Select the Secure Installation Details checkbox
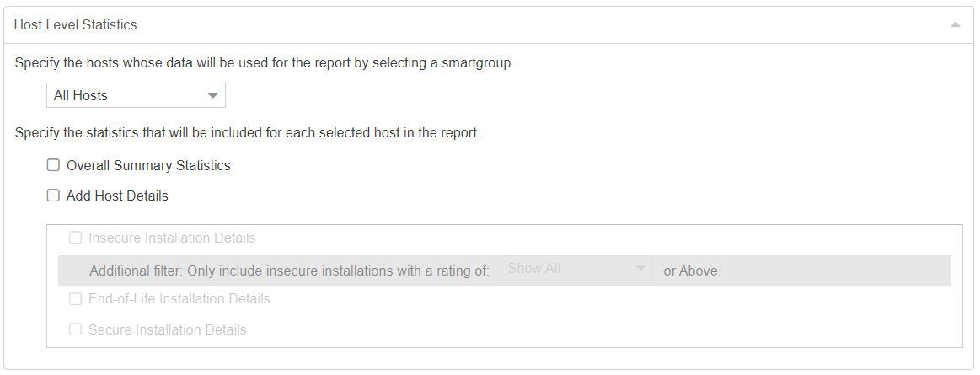 coord(75,329)
